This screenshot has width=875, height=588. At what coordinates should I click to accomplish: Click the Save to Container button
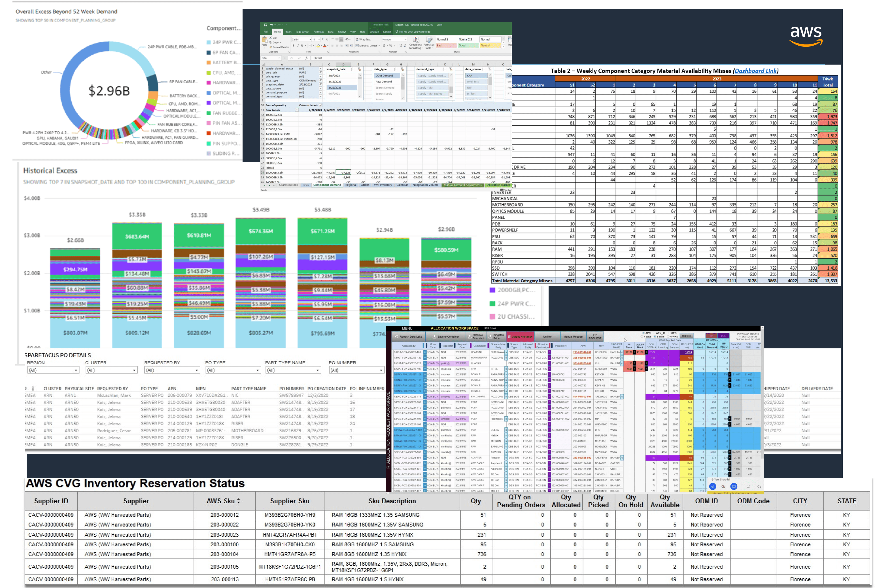pyautogui.click(x=445, y=337)
